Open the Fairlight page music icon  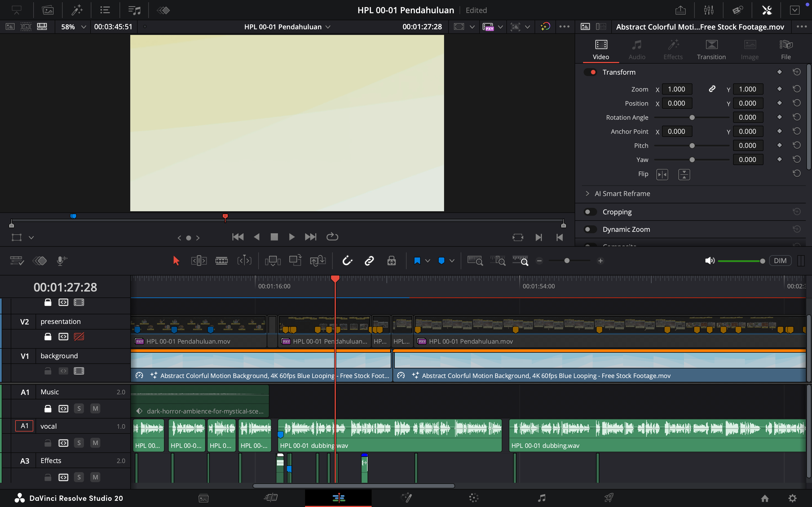point(542,498)
